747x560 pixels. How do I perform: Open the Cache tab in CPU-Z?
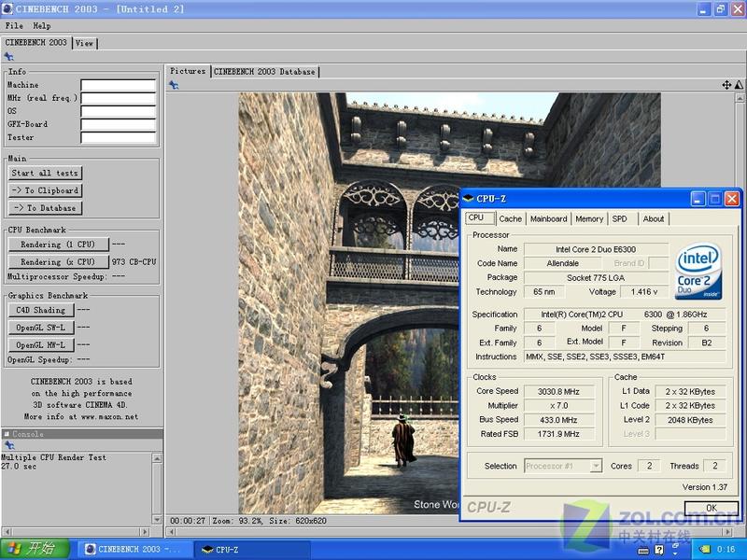point(510,219)
